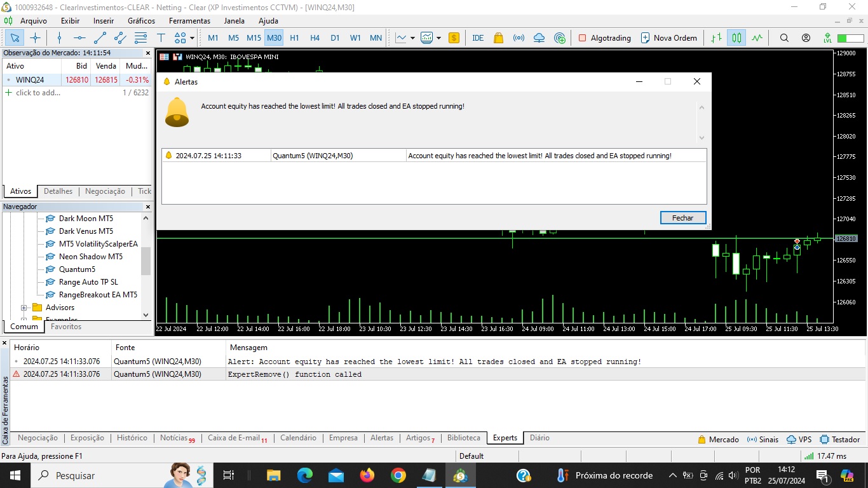868x488 pixels.
Task: Switch to candlestick chart display
Action: [x=736, y=37]
